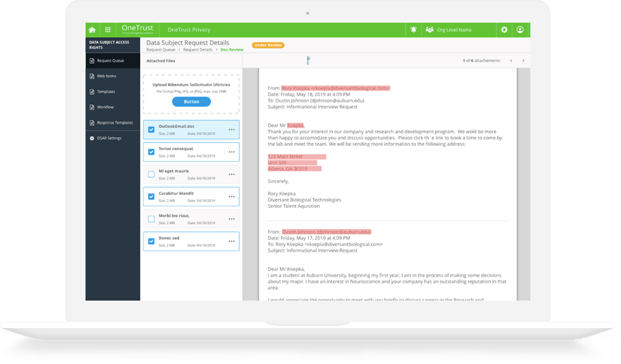This screenshot has width=621, height=364.
Task: Open DSAR Settings in the sidebar
Action: [113, 138]
